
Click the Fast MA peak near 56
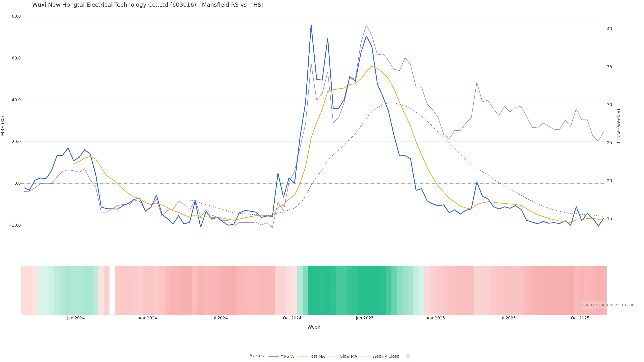[x=372, y=67]
